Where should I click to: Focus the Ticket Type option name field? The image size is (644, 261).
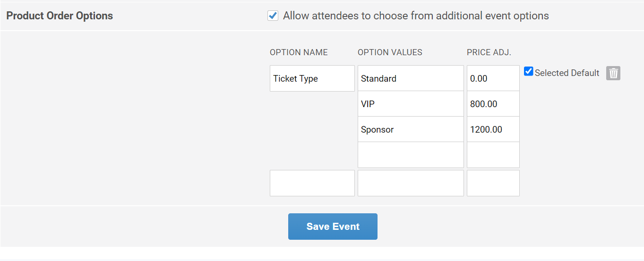(312, 78)
